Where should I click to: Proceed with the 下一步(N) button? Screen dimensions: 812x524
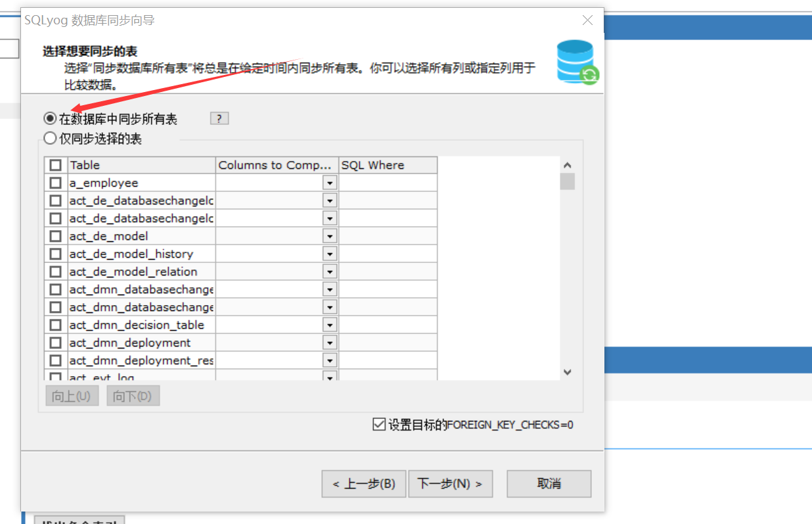pos(450,484)
